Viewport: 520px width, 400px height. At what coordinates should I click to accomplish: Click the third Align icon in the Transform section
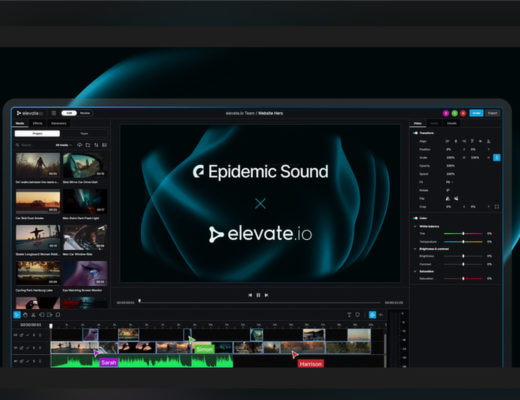coord(464,141)
